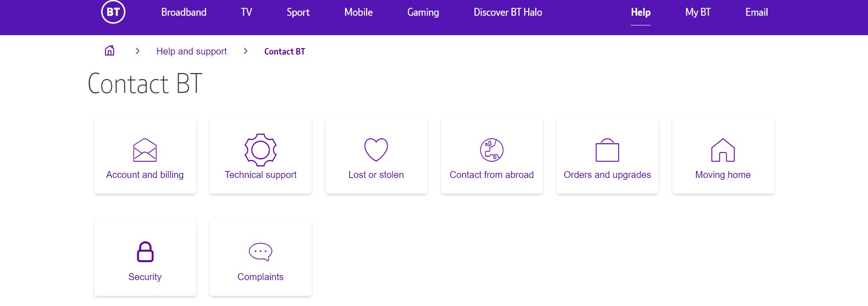The height and width of the screenshot is (306, 868).
Task: Click the Technical support gear icon
Action: 260,150
